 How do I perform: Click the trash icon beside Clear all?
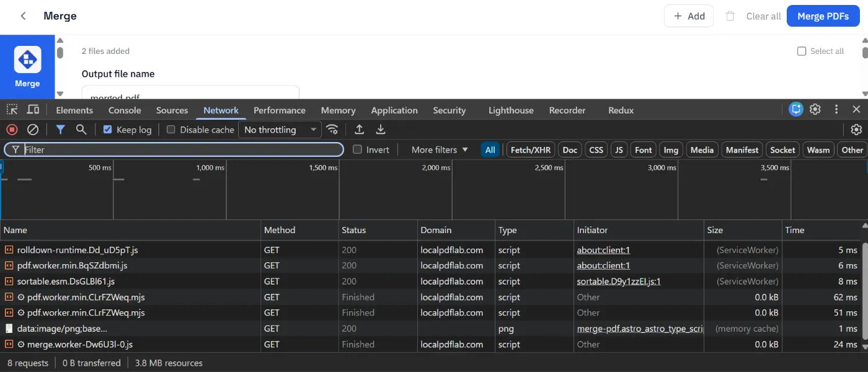tap(730, 16)
